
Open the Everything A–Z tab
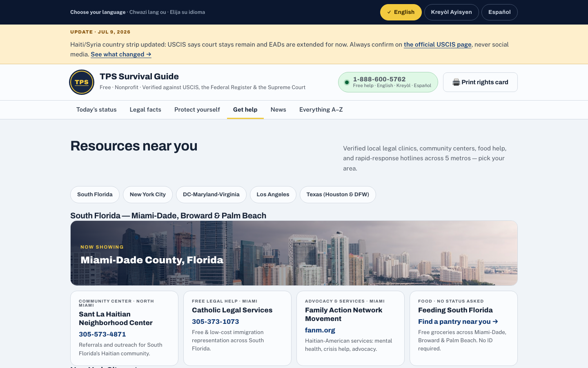(x=321, y=110)
